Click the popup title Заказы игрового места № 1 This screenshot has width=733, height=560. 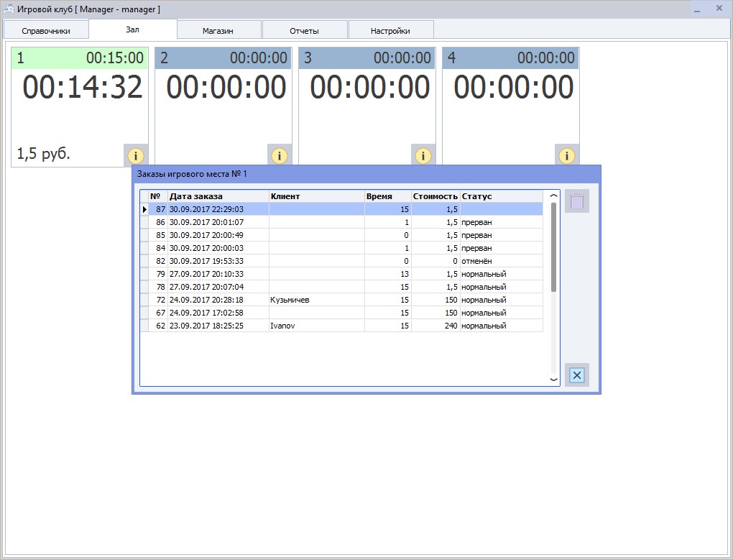tap(192, 174)
